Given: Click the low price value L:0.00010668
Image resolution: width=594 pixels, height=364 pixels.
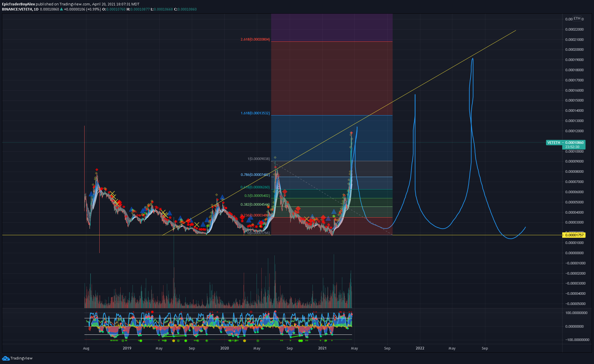Looking at the screenshot, I should coord(161,9).
